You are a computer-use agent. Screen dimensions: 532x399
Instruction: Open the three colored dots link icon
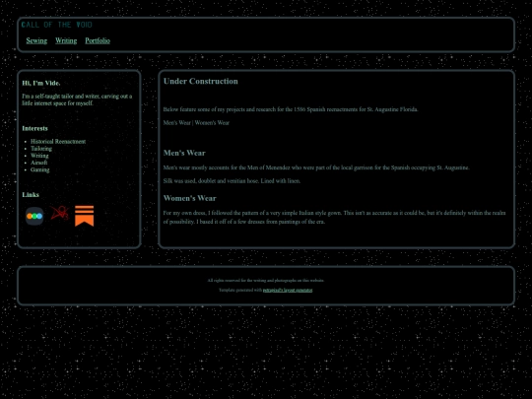(x=34, y=216)
